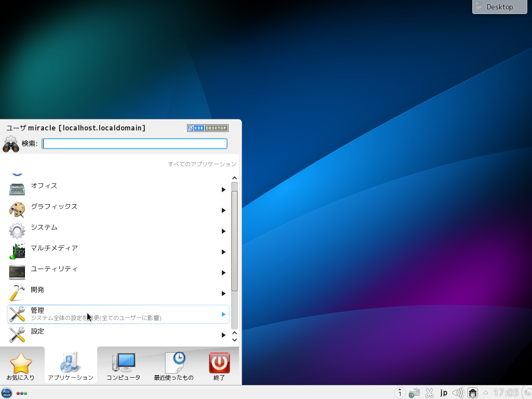This screenshot has width=532, height=399.
Task: Open the 最近使ったもの tab
Action: pyautogui.click(x=174, y=366)
